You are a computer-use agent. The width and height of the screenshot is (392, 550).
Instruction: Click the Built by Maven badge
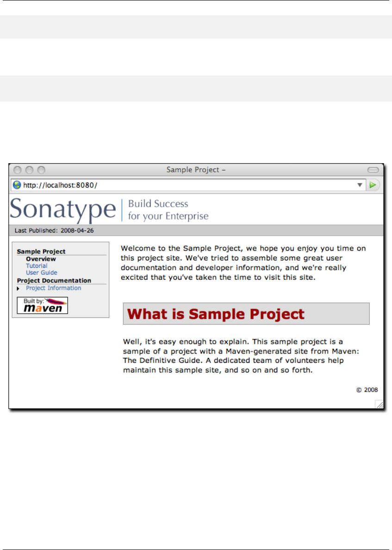[43, 305]
